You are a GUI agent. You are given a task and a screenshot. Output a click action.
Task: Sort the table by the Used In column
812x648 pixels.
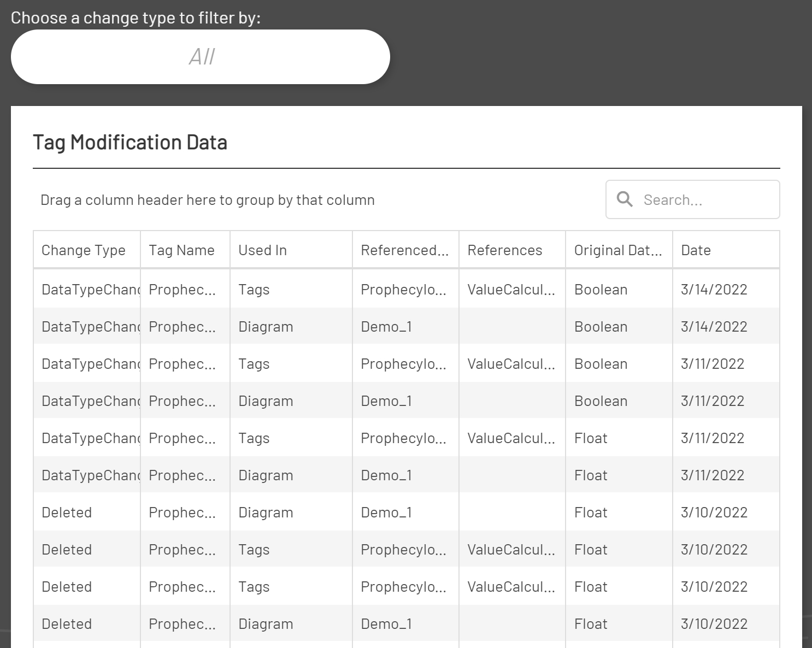click(x=262, y=250)
